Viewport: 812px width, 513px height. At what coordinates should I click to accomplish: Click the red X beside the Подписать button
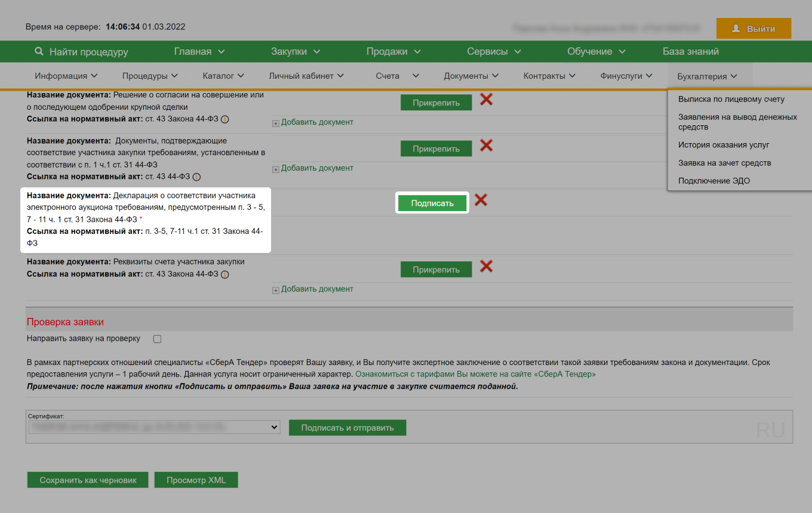[x=481, y=200]
